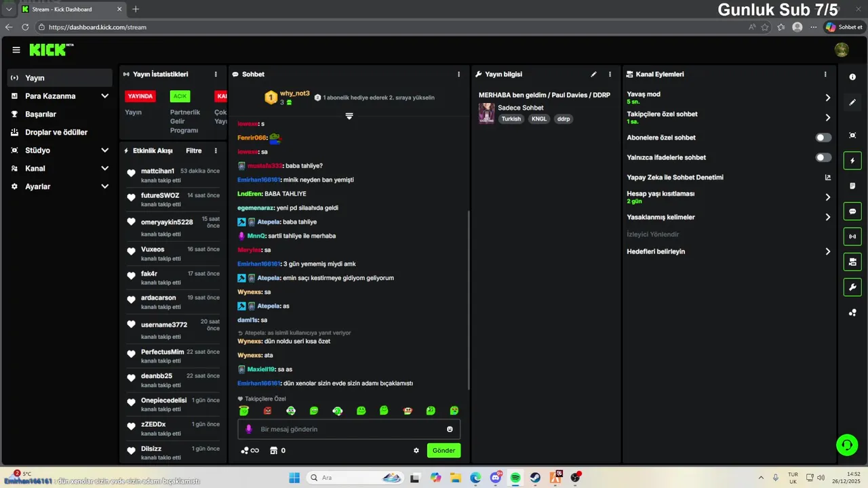Screen dimensions: 868x488
Task: Open Yasaklanmış kelimeler arrow
Action: tap(827, 218)
